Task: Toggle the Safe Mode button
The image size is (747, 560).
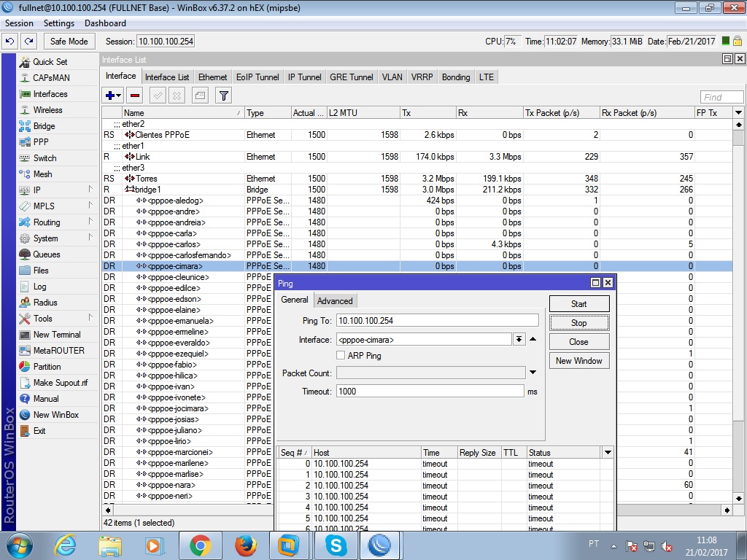Action: [69, 42]
